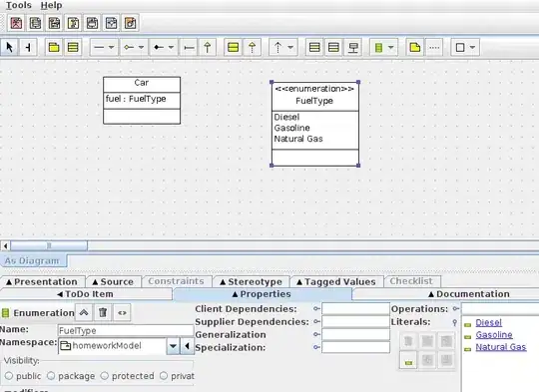Select public visibility radio button
The width and height of the screenshot is (539, 392).
9,376
